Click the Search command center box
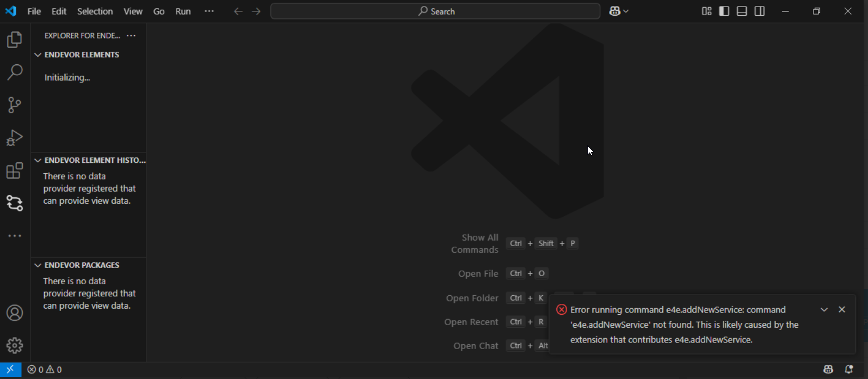Image resolution: width=868 pixels, height=379 pixels. coord(435,11)
